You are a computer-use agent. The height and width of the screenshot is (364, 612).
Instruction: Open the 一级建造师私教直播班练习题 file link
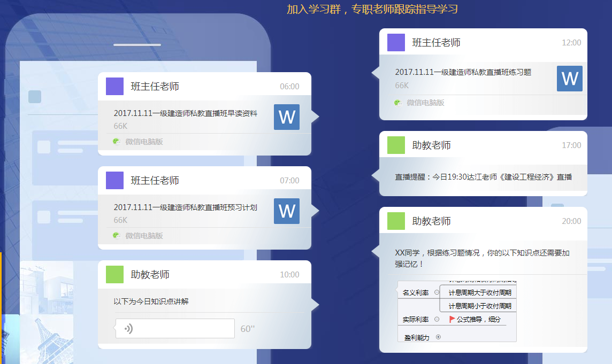click(463, 72)
